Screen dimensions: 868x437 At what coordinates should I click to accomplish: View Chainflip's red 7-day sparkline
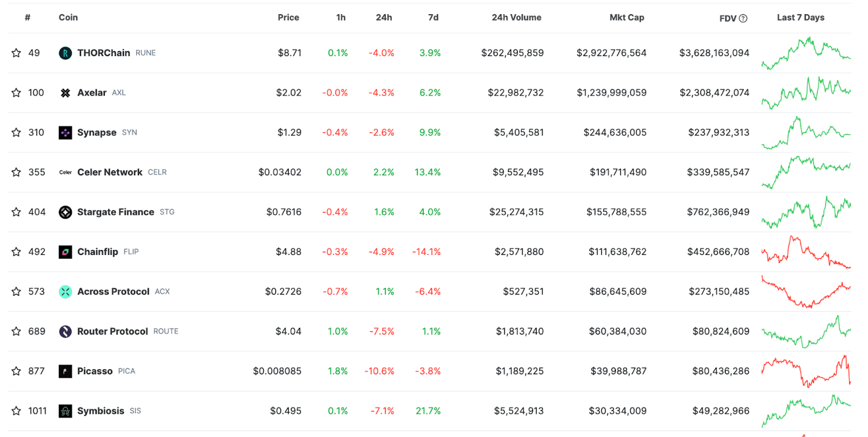(x=806, y=252)
